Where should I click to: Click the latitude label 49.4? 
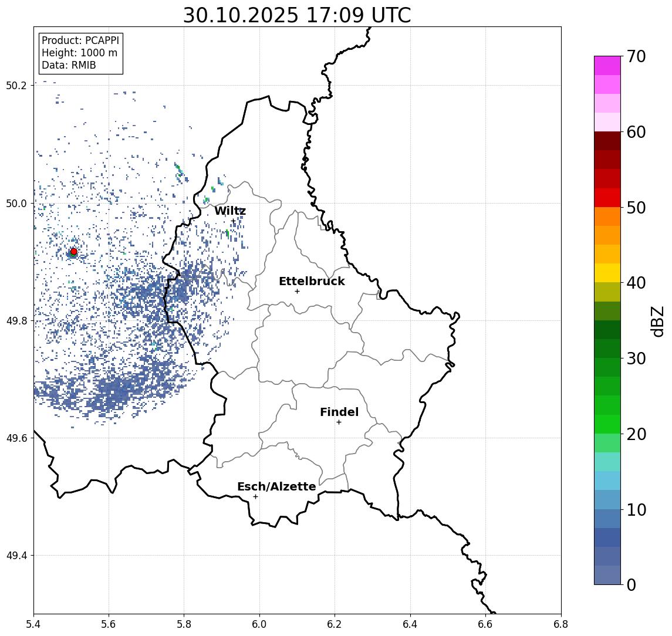coord(16,556)
